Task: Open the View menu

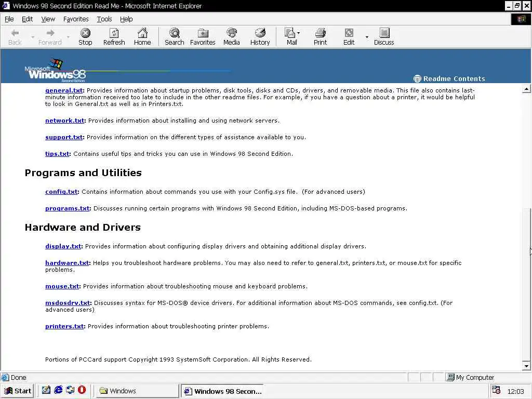Action: coord(48,19)
